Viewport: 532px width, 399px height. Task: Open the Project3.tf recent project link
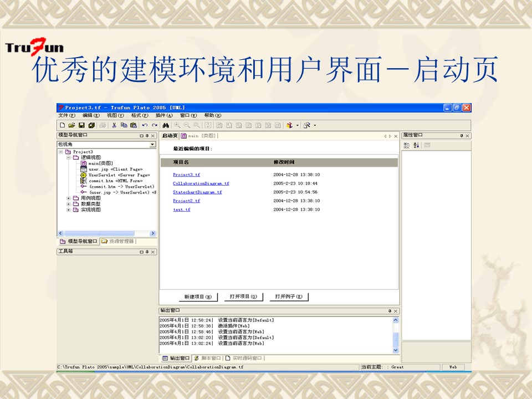186,175
